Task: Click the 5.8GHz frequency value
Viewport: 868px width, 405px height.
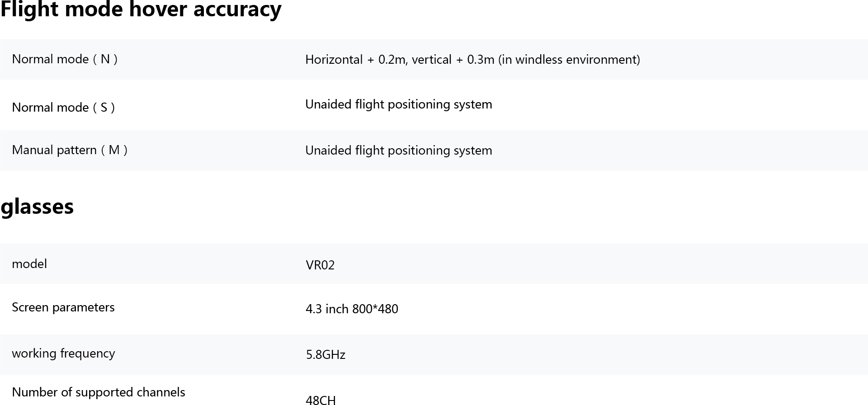Action: 325,355
